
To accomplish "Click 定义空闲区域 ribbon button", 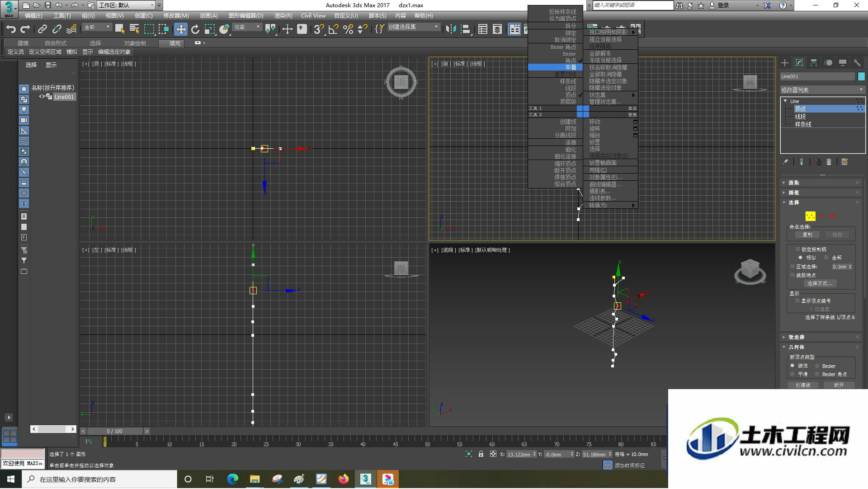I will tap(45, 52).
